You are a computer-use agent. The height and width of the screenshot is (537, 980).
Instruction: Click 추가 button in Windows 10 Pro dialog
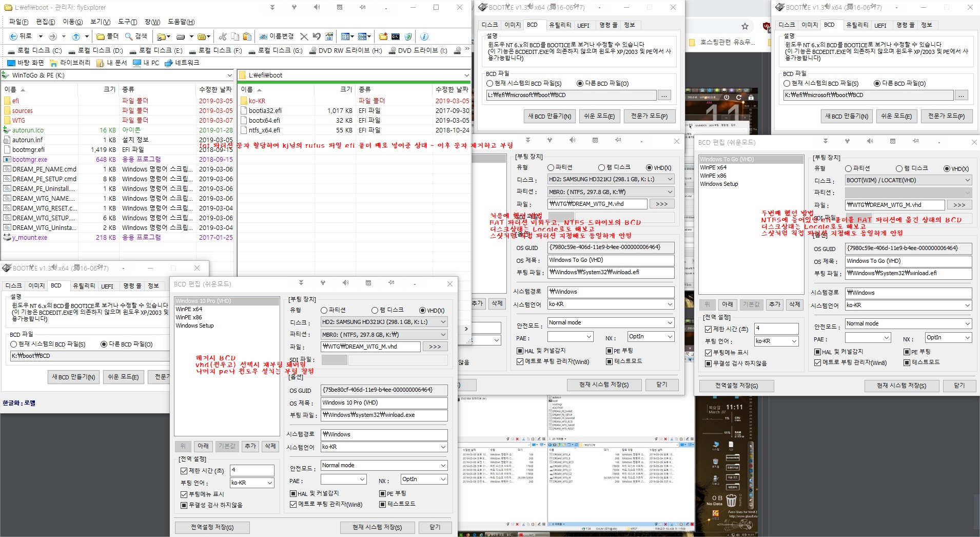(x=250, y=446)
